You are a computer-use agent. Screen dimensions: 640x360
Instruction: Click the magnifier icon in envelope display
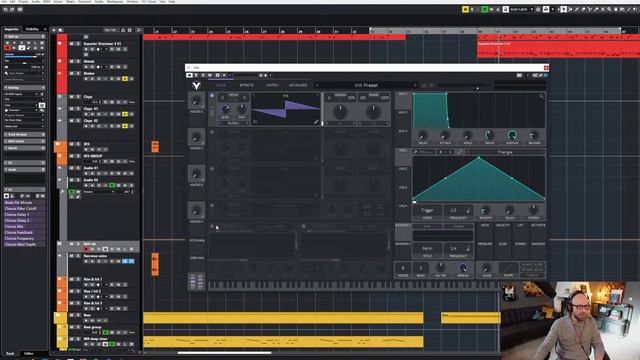click(541, 96)
